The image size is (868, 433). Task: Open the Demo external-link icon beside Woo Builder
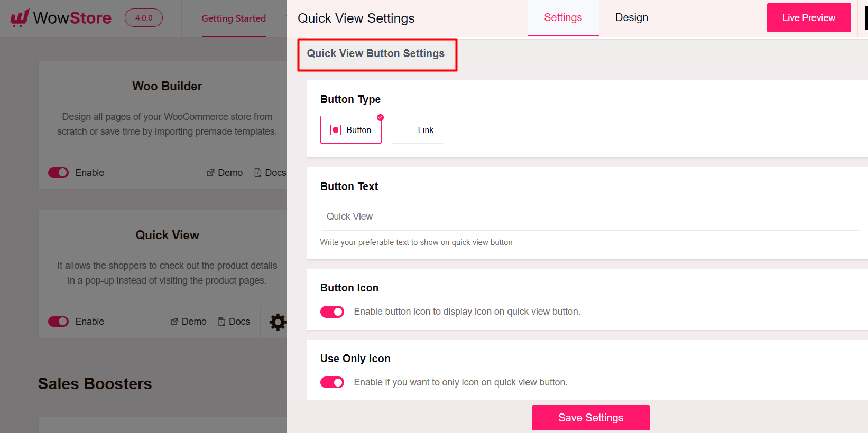tap(210, 173)
